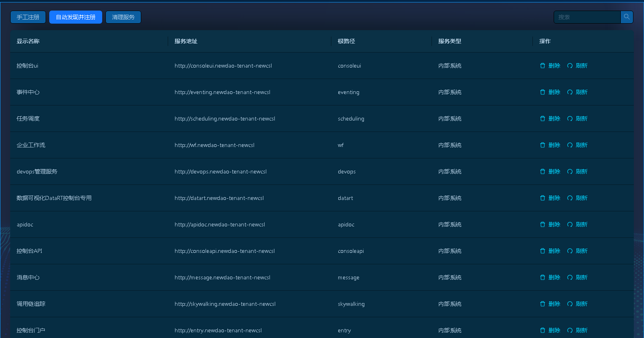The height and width of the screenshot is (338, 644).
Task: Refresh the 消息中心 service row
Action: (x=577, y=277)
